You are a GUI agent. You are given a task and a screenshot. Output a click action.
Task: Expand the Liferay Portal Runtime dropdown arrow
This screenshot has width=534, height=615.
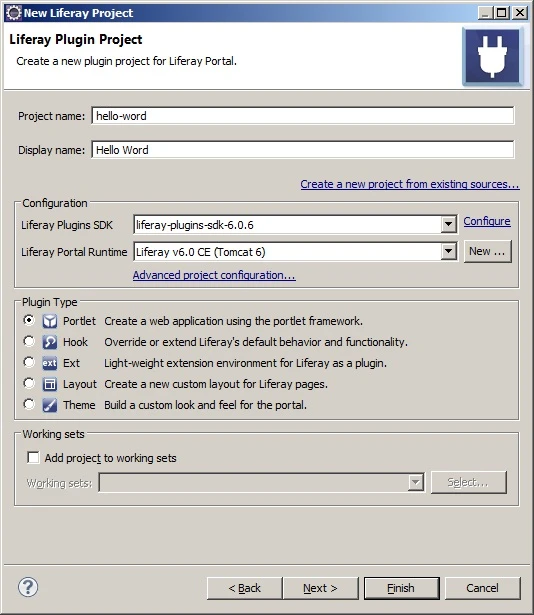coord(448,251)
